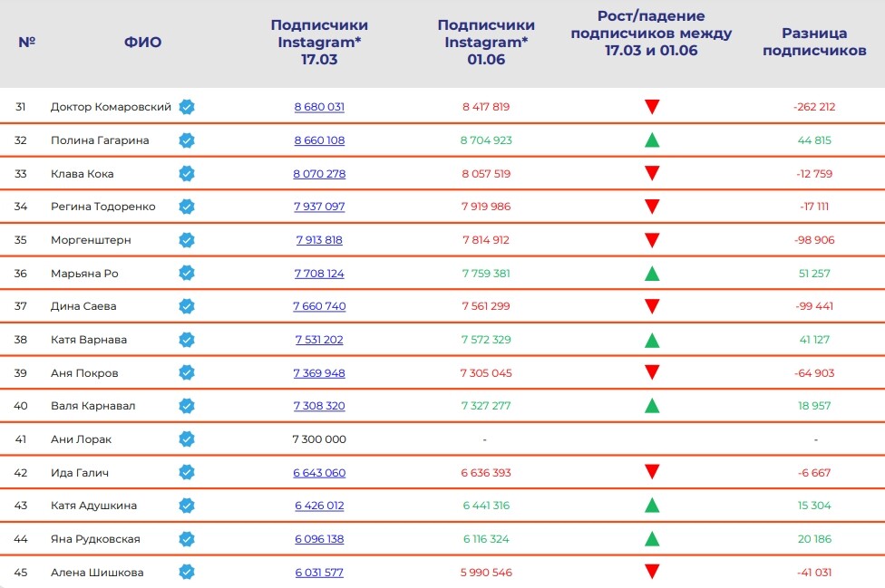Follow the 7 308 320 link for Валя Карнавал
Screen dimensions: 885x588
(x=319, y=406)
